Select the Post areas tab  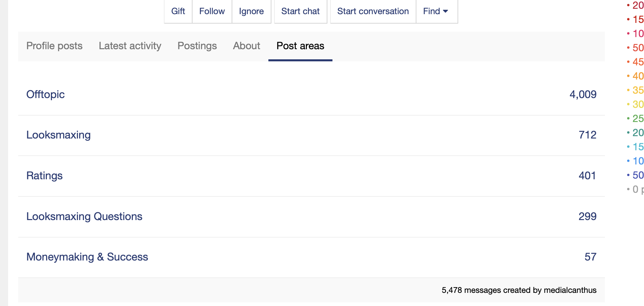(300, 46)
